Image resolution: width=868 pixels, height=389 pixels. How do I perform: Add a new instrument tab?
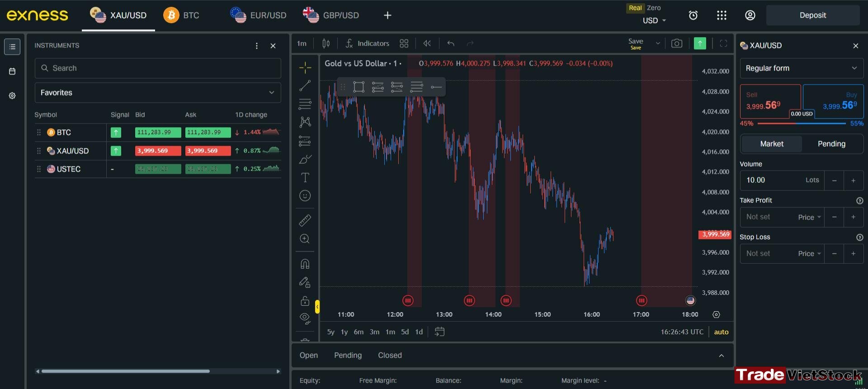[387, 15]
